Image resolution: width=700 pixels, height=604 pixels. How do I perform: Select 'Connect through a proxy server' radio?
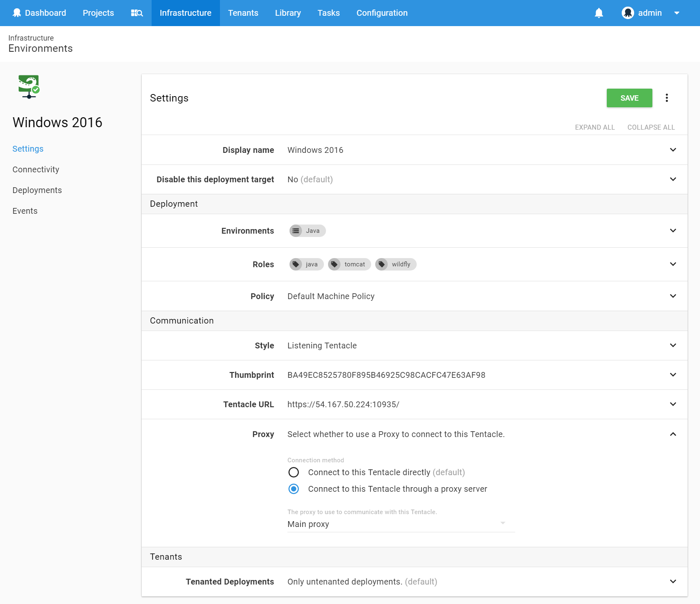tap(294, 489)
